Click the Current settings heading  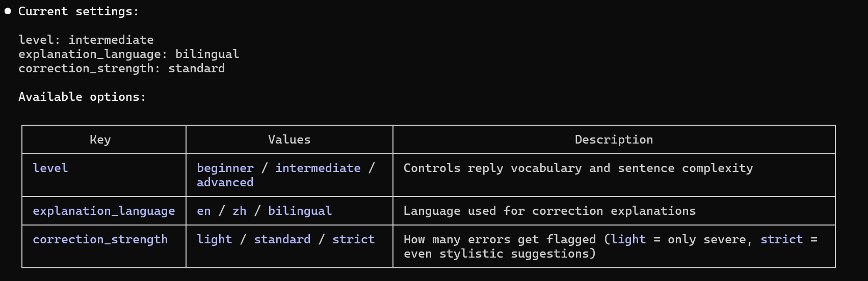[78, 11]
